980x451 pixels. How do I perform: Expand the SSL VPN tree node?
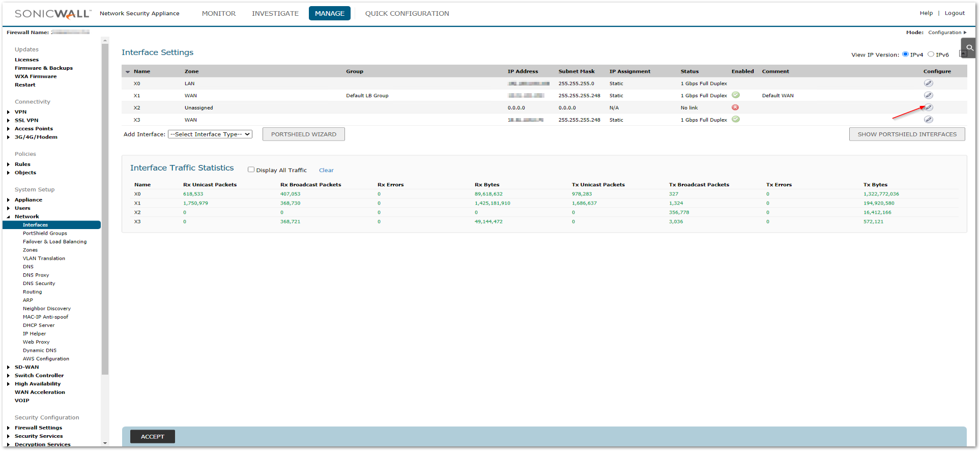(x=9, y=121)
